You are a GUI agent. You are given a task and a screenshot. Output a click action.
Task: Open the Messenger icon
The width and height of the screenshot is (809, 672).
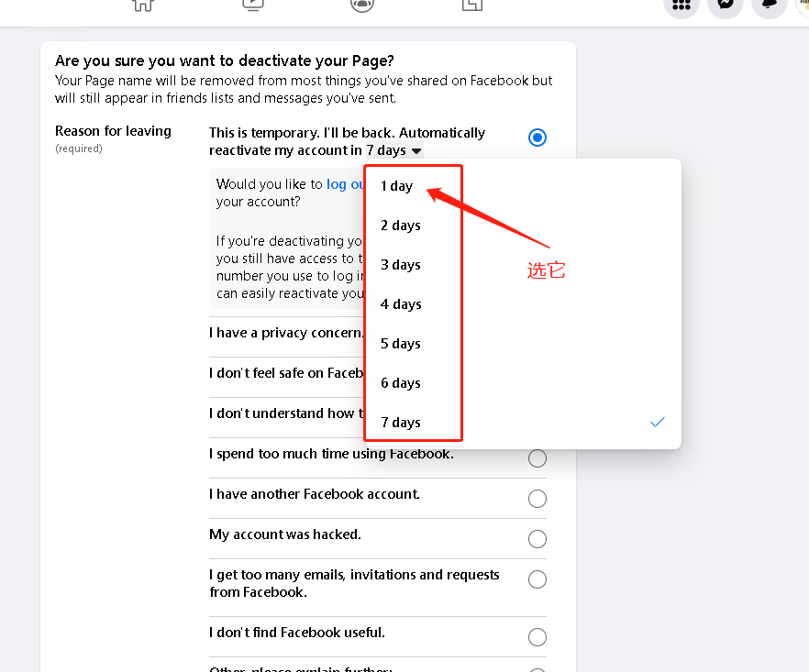click(x=726, y=5)
